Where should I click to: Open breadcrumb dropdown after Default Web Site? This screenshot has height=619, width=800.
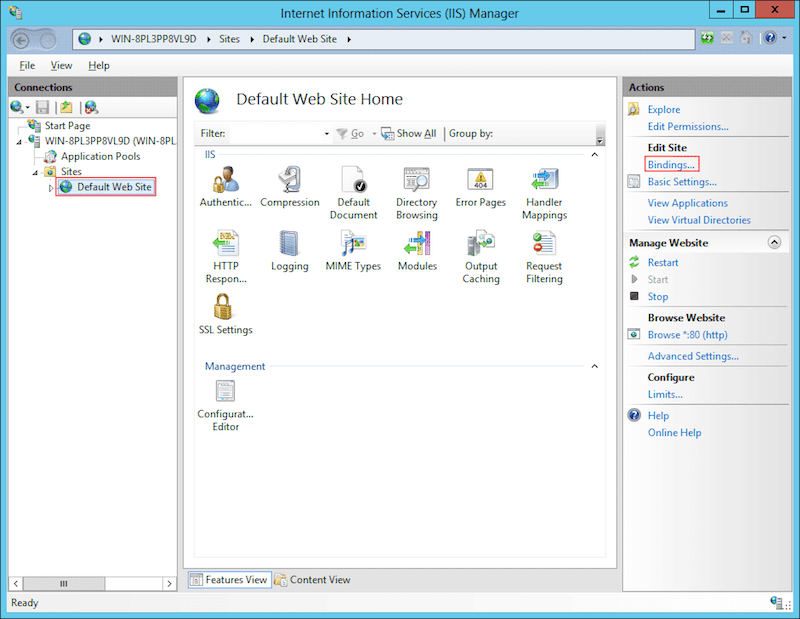[349, 39]
